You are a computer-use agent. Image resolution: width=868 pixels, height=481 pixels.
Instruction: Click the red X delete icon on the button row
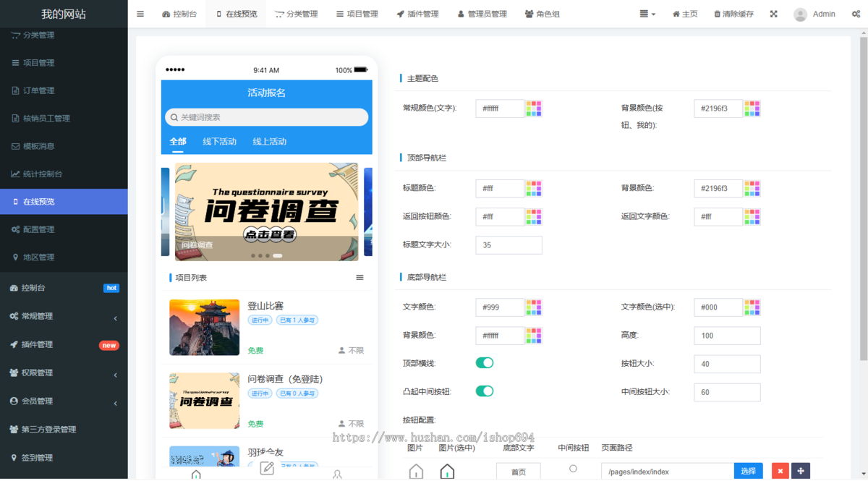780,470
